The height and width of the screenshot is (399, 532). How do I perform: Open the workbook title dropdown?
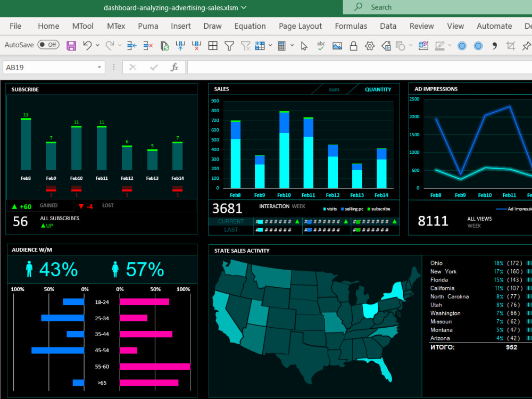pos(244,8)
